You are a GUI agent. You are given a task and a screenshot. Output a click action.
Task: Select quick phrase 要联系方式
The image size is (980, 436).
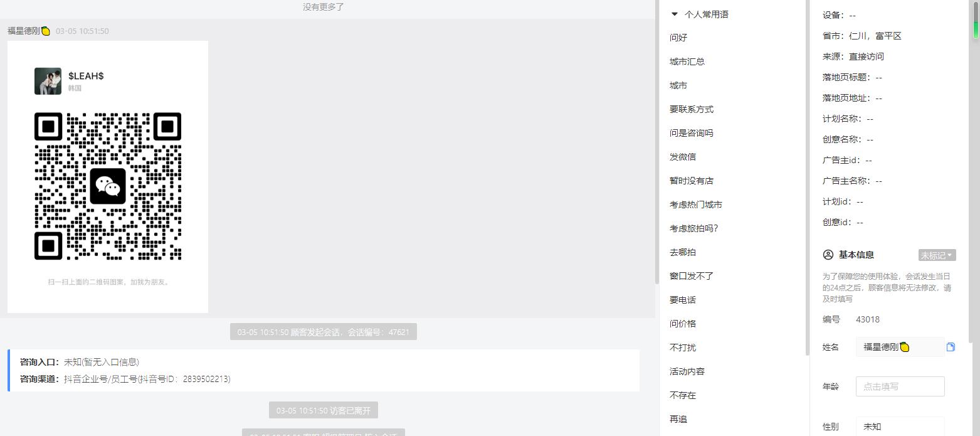pyautogui.click(x=692, y=109)
